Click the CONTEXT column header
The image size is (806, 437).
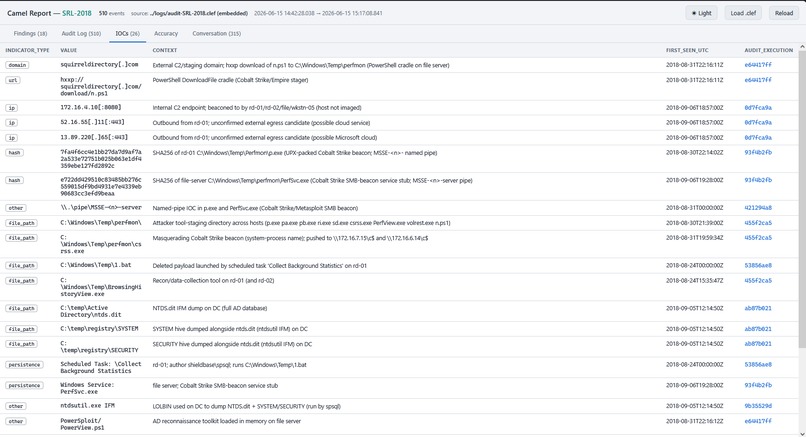[164, 50]
